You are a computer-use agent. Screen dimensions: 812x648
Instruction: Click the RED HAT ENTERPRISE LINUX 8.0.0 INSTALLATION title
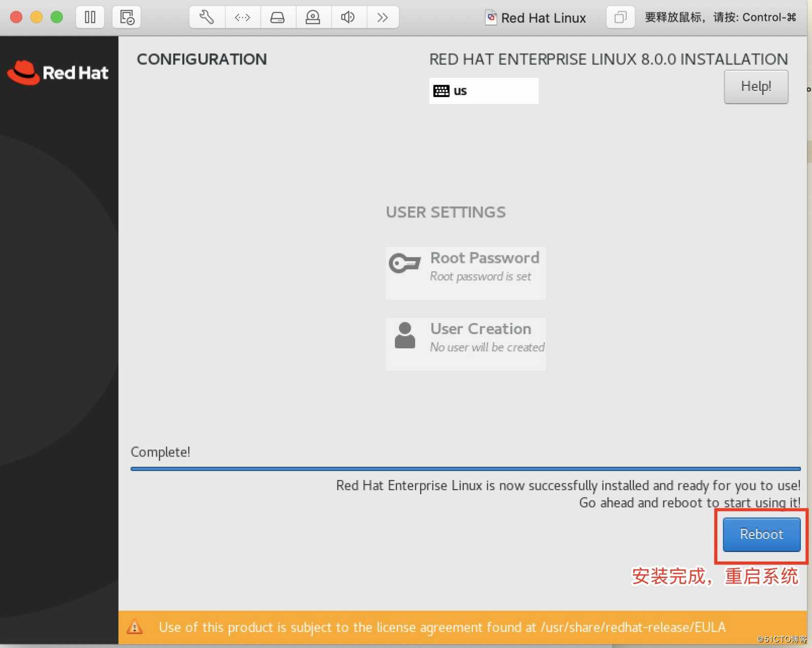(608, 59)
